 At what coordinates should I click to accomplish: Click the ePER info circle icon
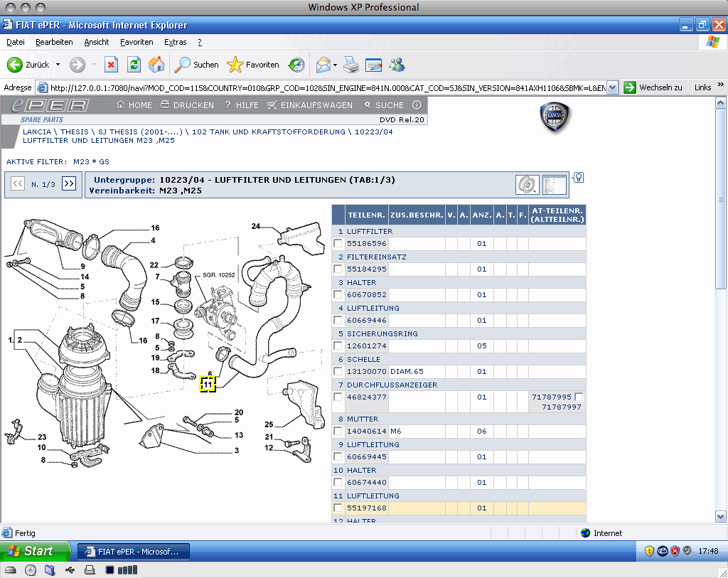[417, 105]
